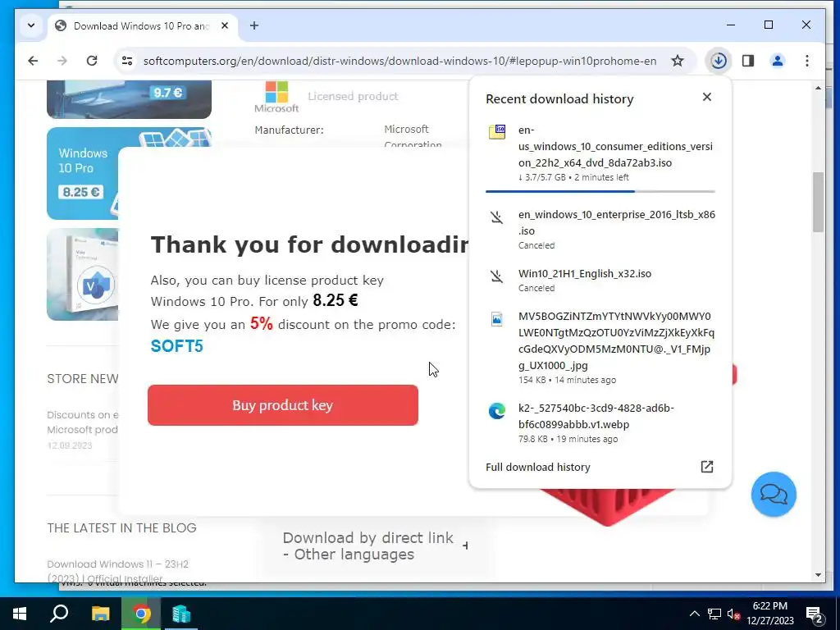Screen dimensions: 840x630
Task: Click the page vertical scrollbar thumb
Action: tap(818, 202)
